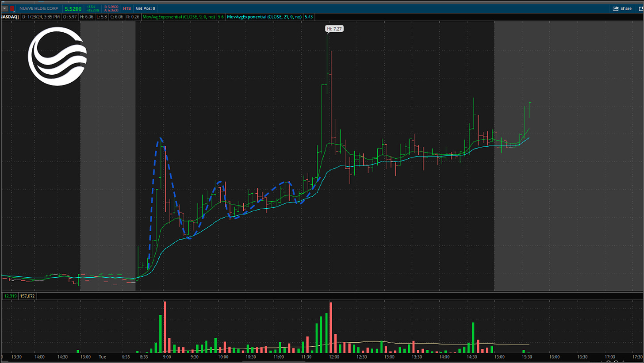Click the tall red volume bar near 12:00
Viewport: 644px width, 363px height.
click(x=330, y=327)
